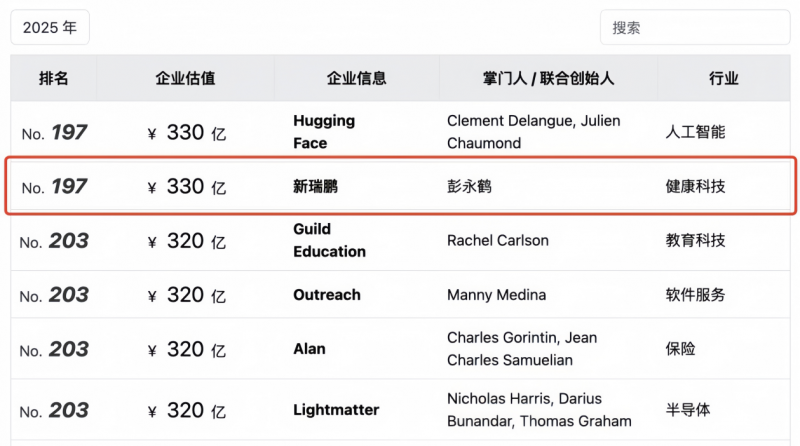Image resolution: width=800 pixels, height=446 pixels.
Task: Open the Outreach company entry
Action: click(x=327, y=294)
